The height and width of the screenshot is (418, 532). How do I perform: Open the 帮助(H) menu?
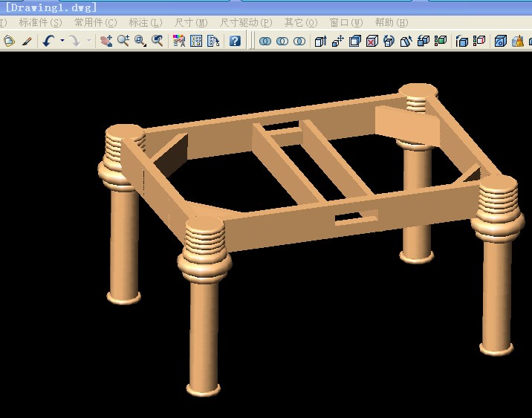click(392, 23)
